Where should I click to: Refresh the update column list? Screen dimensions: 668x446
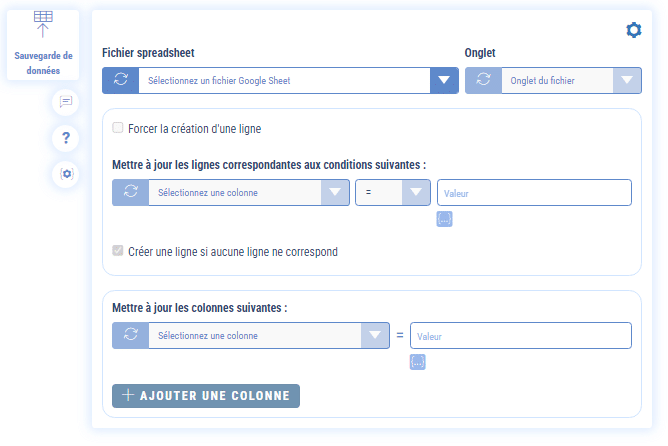pyautogui.click(x=130, y=336)
